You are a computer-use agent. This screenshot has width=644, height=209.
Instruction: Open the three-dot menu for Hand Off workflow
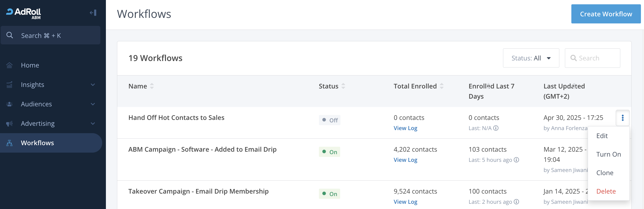click(x=622, y=118)
